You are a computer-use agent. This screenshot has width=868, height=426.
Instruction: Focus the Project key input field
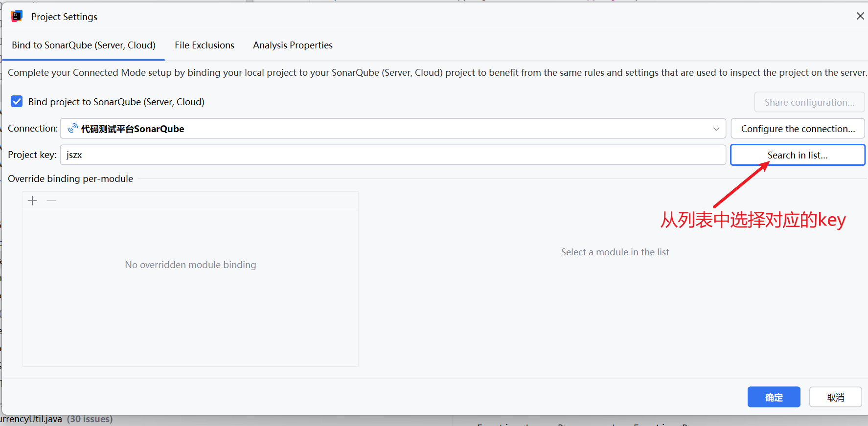tap(393, 155)
